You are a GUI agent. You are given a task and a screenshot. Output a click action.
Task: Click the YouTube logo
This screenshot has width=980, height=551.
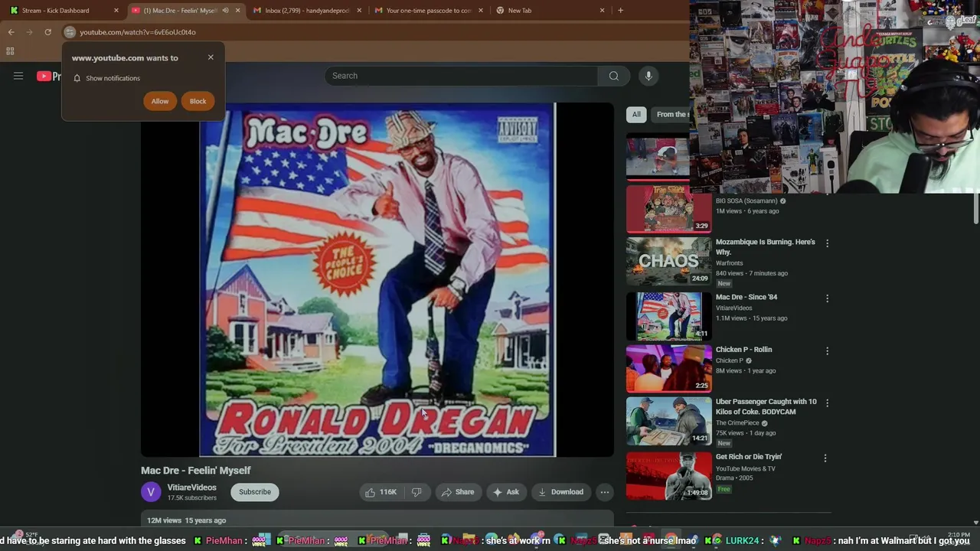(49, 76)
